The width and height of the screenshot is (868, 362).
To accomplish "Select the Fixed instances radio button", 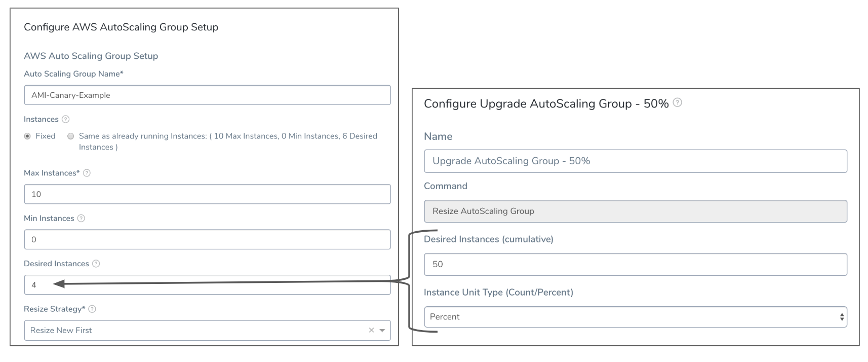I will 27,136.
